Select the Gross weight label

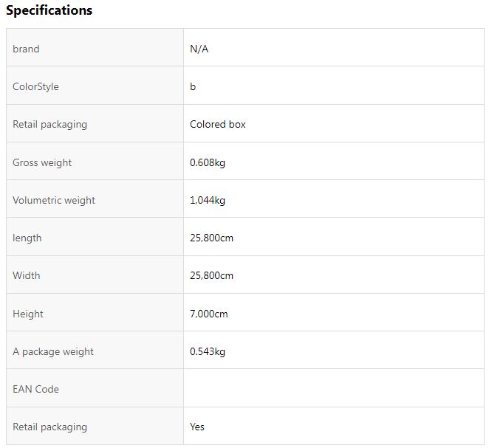[42, 162]
